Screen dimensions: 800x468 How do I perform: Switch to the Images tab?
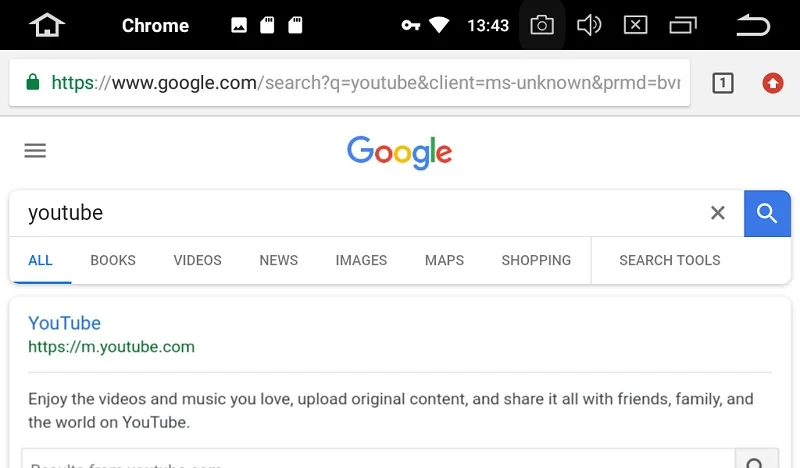[361, 260]
